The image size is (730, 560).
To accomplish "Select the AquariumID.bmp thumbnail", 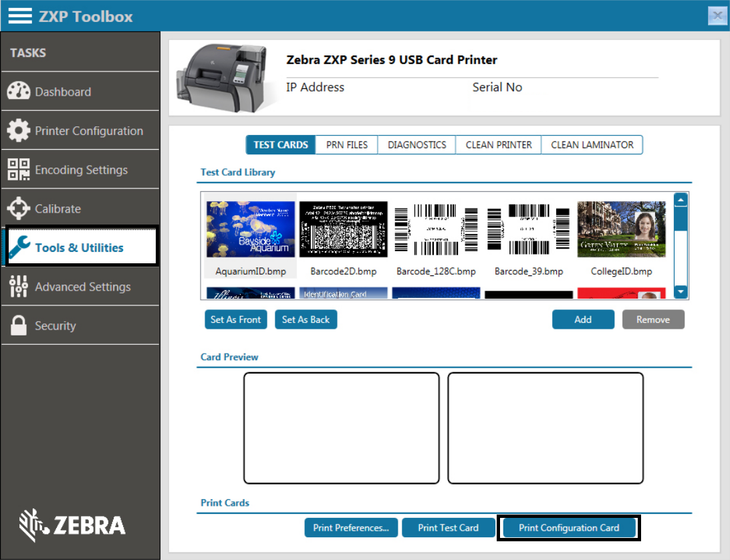I will [x=251, y=229].
